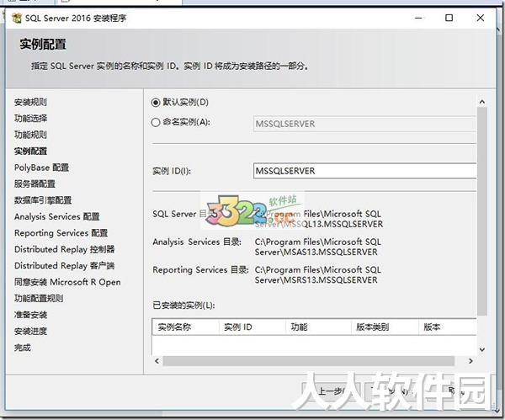Go to Distributed Replay 控制器 step
The width and height of the screenshot is (505, 420).
(65, 249)
